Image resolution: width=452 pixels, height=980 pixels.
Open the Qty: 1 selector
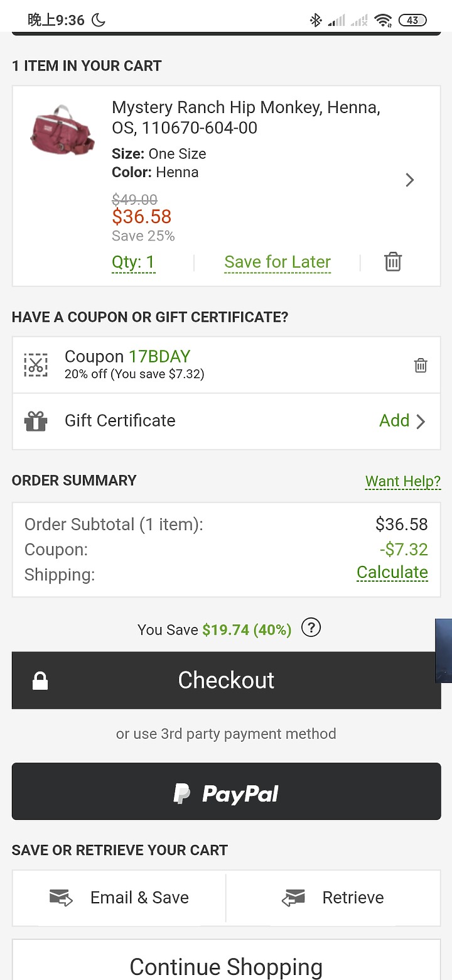click(x=133, y=262)
